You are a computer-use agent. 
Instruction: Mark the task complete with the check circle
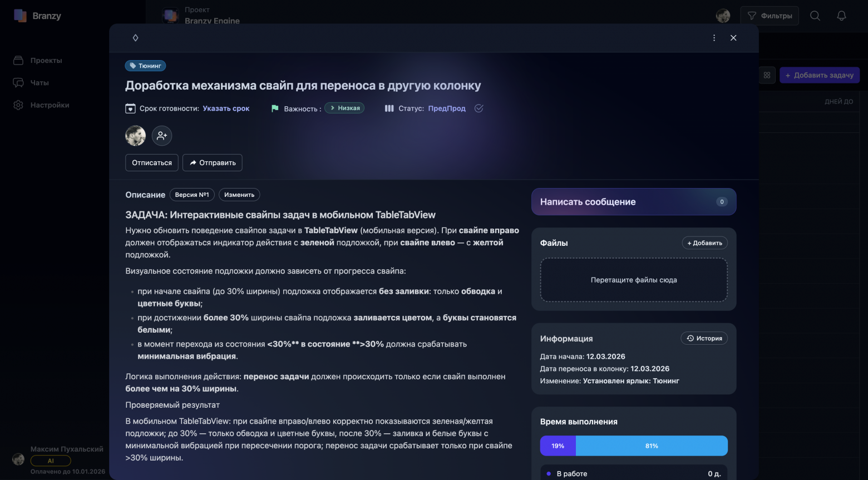pyautogui.click(x=479, y=108)
